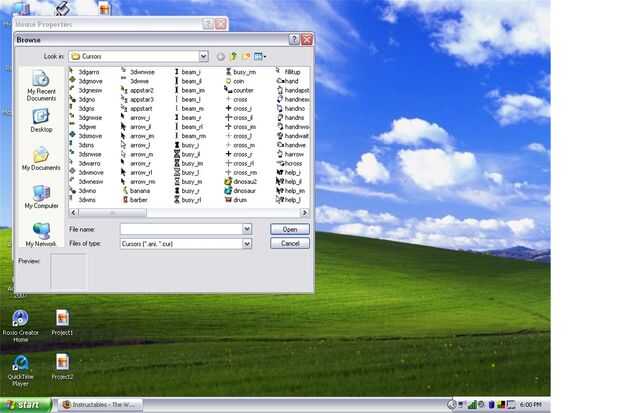Screen dimensions: 620x413
Task: Click the Cancel button
Action: point(290,243)
